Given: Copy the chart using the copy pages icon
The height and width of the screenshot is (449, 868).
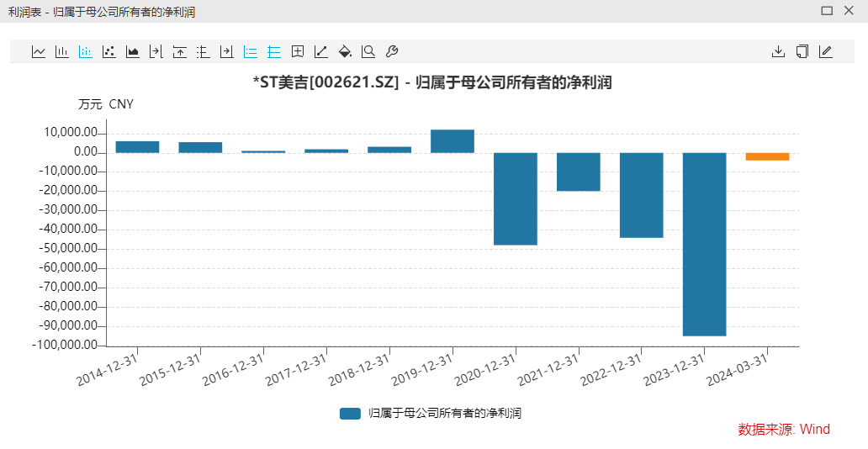Looking at the screenshot, I should tap(802, 51).
